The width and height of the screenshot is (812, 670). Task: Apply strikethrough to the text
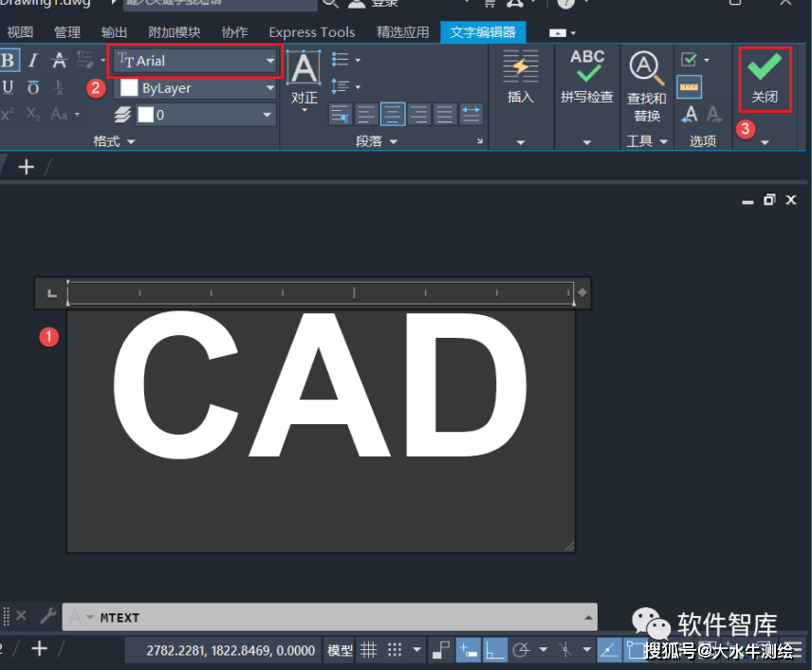(x=59, y=60)
